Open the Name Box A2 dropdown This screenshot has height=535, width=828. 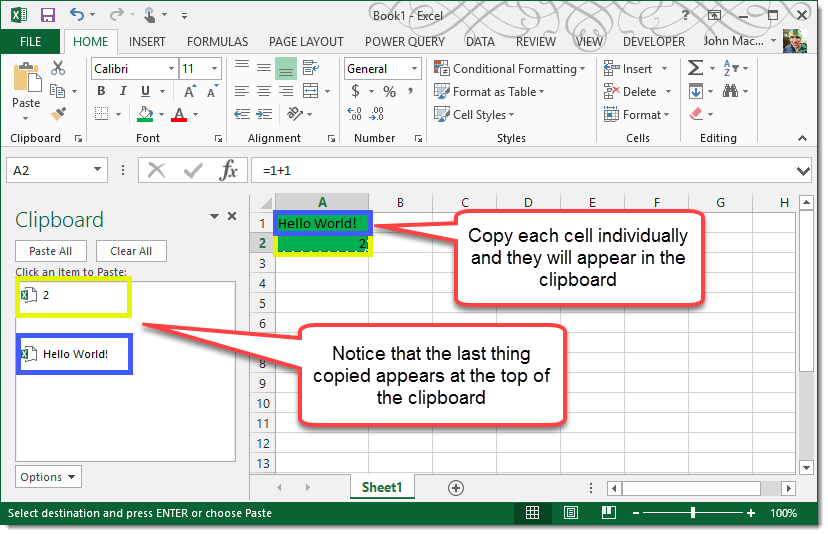pyautogui.click(x=97, y=170)
